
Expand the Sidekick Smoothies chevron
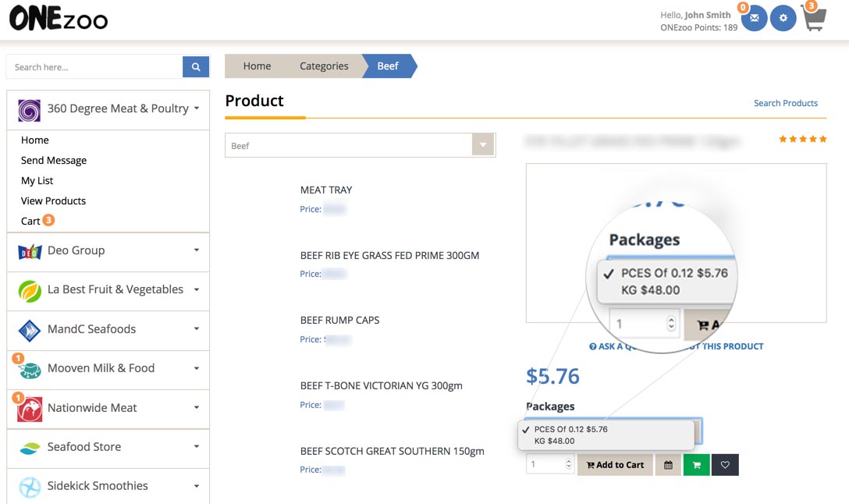pos(197,486)
